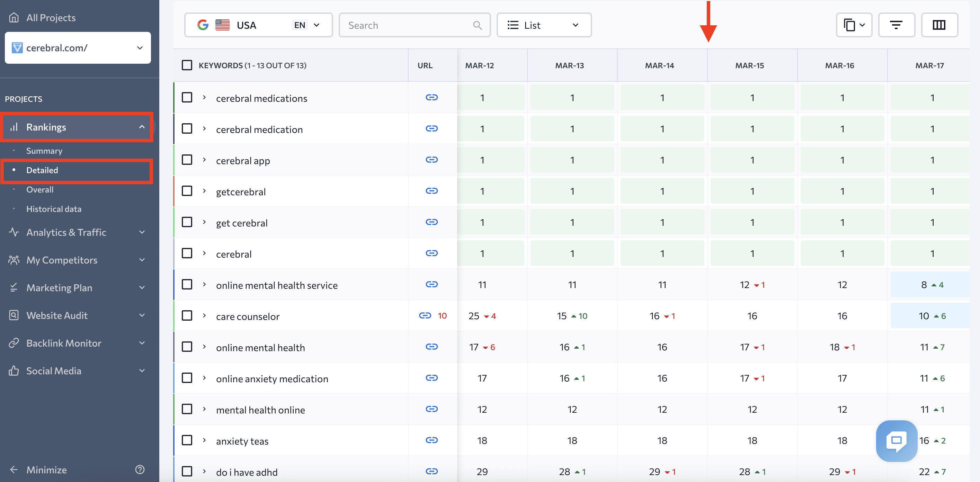
Task: Open URL link for mental health online
Action: click(431, 410)
